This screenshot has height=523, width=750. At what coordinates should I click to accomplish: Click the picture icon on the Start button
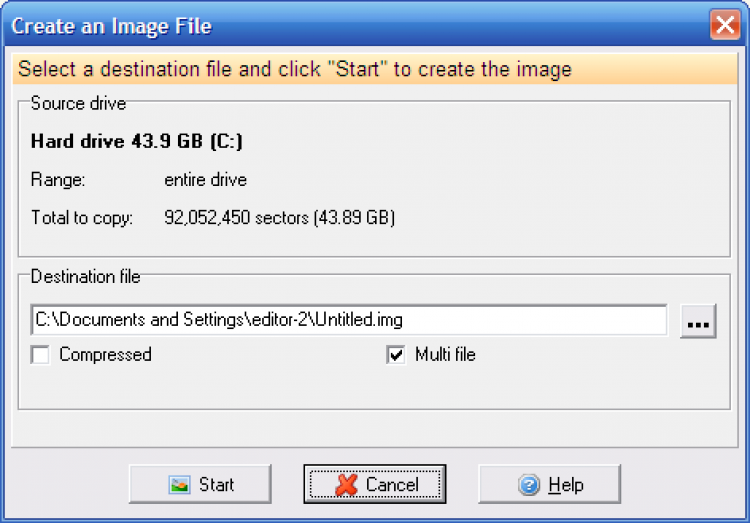click(x=179, y=485)
